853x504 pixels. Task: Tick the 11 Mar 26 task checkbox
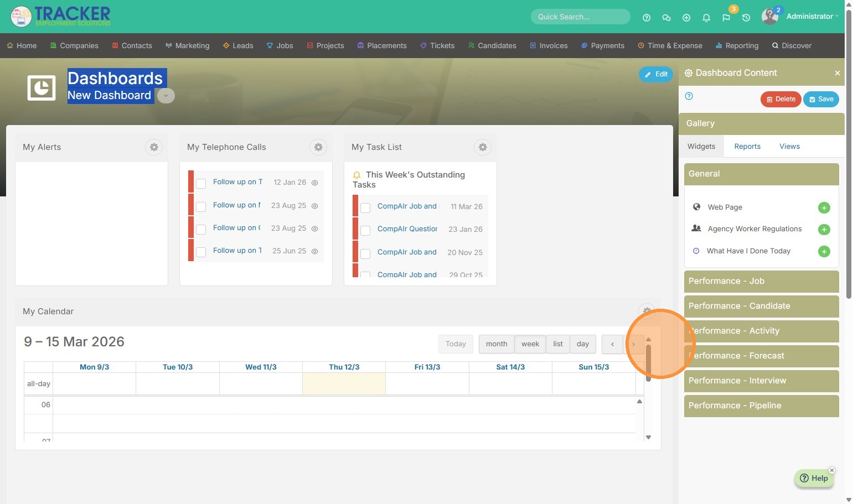pos(365,208)
